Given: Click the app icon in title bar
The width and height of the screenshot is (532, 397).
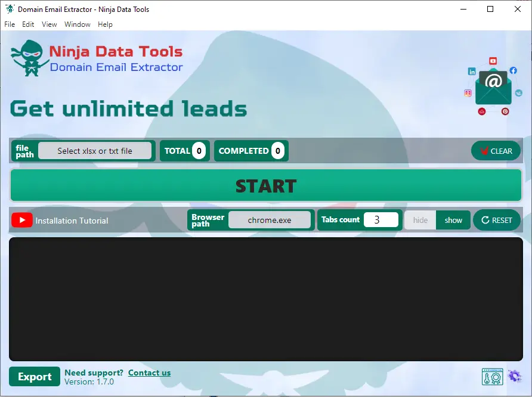Looking at the screenshot, I should point(10,9).
